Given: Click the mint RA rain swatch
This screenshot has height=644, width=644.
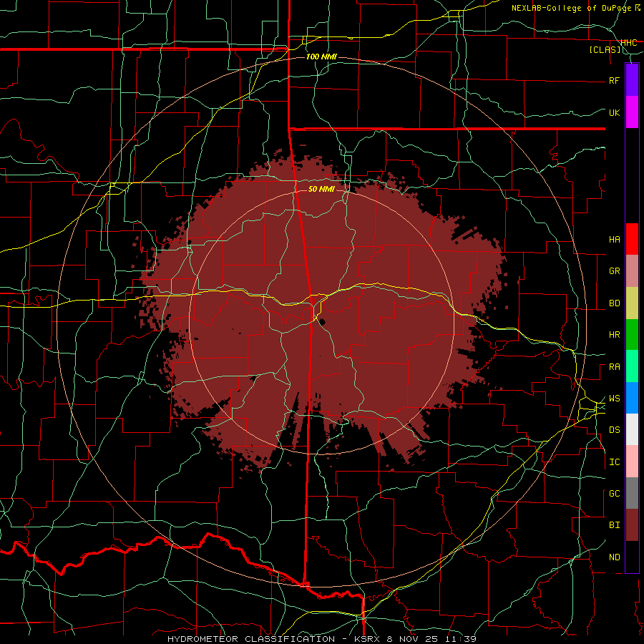Looking at the screenshot, I should coord(632,366).
